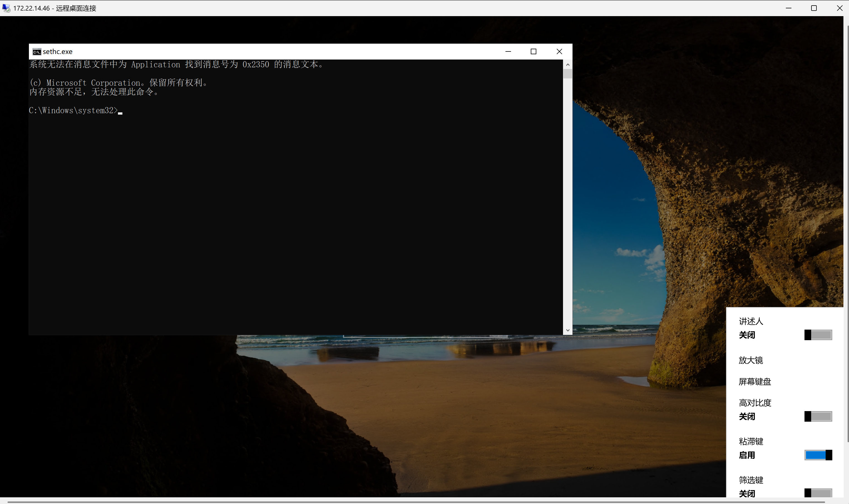Image resolution: width=849 pixels, height=504 pixels.
Task: Click the 粘滞键 label in accessibility panel
Action: 751,441
